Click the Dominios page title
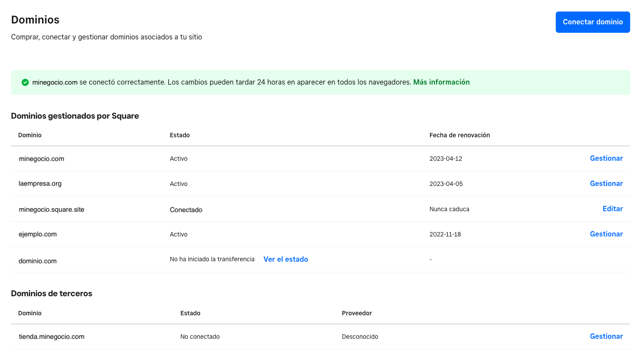 35,20
